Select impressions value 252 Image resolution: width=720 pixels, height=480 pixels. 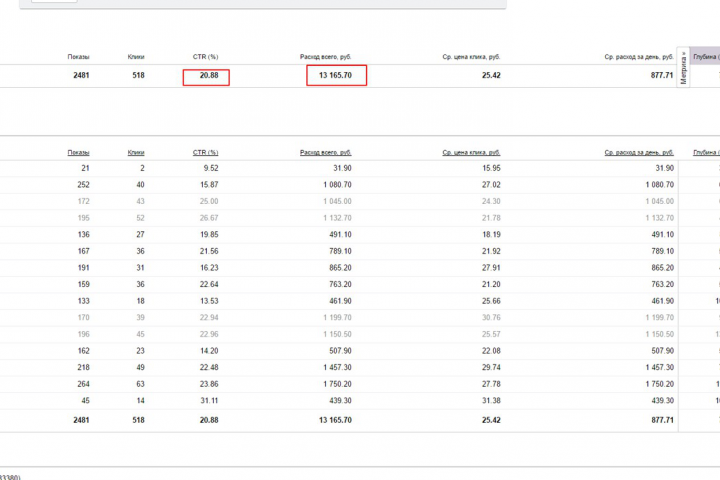tap(83, 185)
